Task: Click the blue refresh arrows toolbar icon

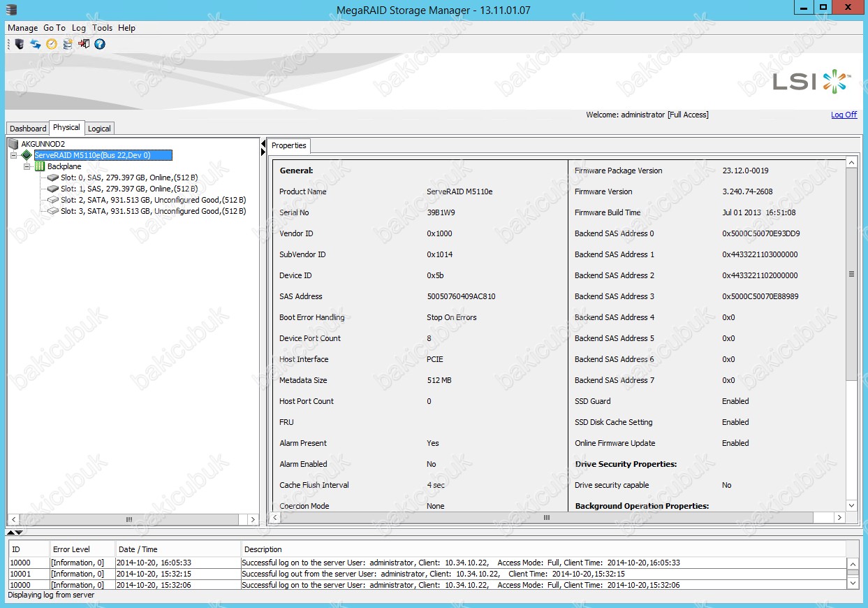Action: (35, 44)
